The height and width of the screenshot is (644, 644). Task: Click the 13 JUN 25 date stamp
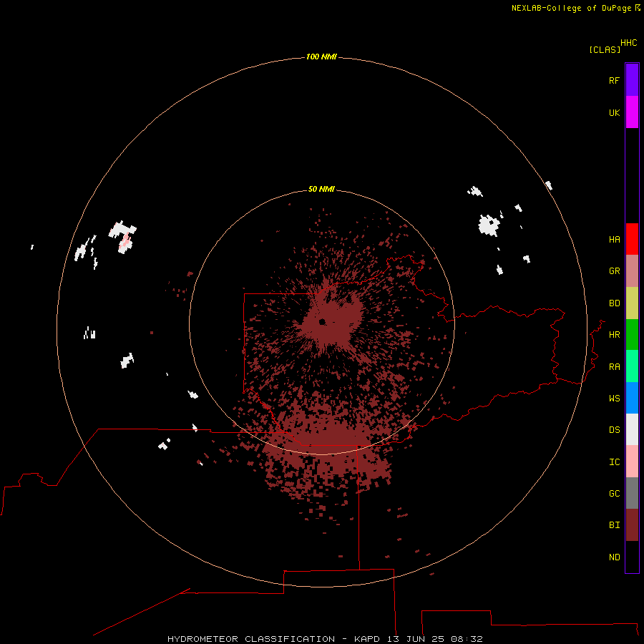coord(416,639)
